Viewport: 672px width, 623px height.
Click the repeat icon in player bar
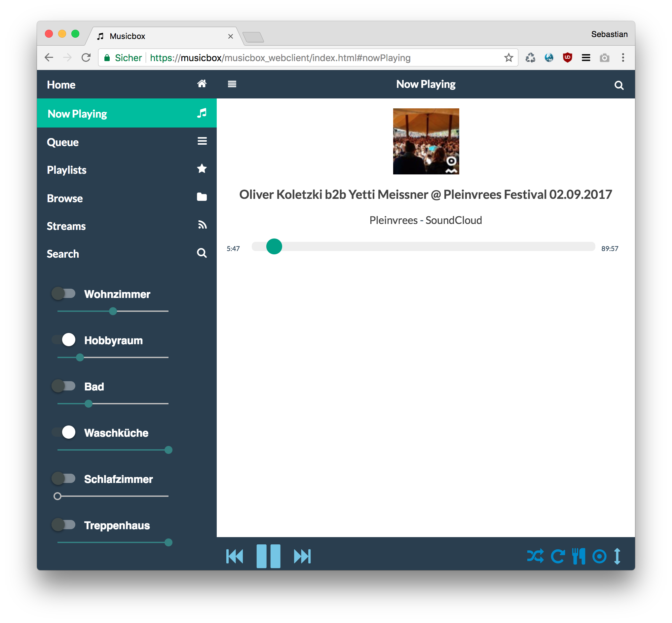[x=557, y=556]
